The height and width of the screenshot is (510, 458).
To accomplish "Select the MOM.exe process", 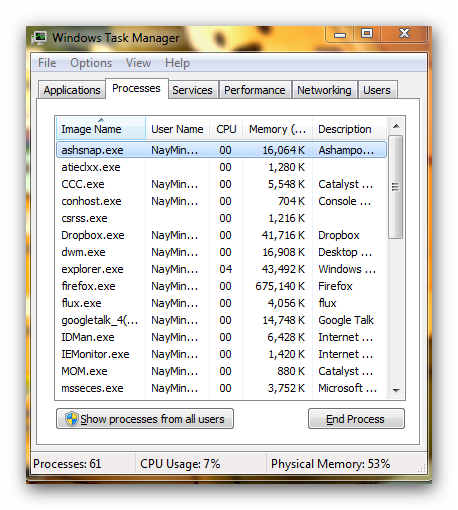I will [221, 371].
